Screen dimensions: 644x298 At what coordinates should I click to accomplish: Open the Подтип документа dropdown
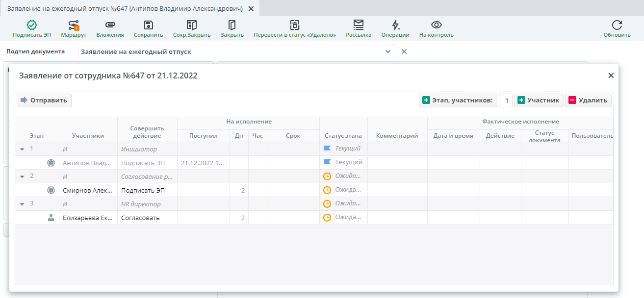point(387,51)
